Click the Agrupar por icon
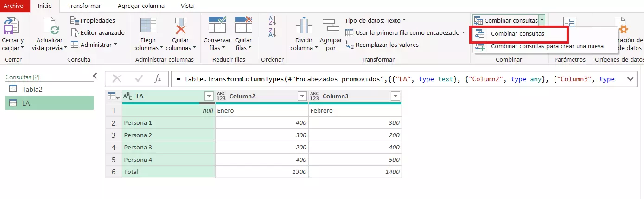 point(331,26)
